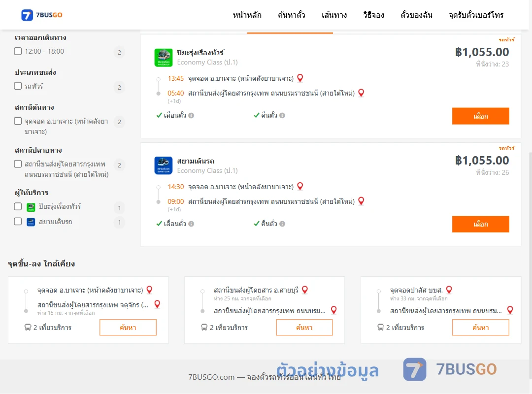The width and height of the screenshot is (532, 394).
Task: Check the จุดจอด อ.บาเจาะ origin station filter
Action: coord(18,121)
